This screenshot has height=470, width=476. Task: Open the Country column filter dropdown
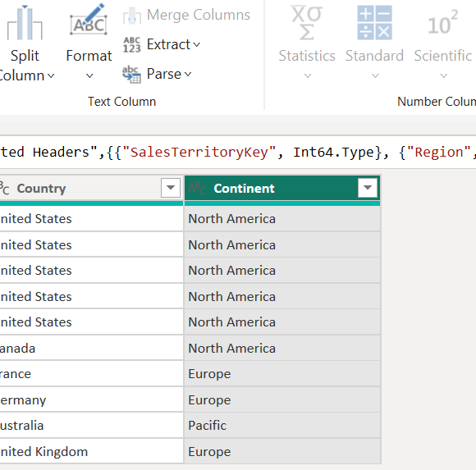[x=171, y=188]
